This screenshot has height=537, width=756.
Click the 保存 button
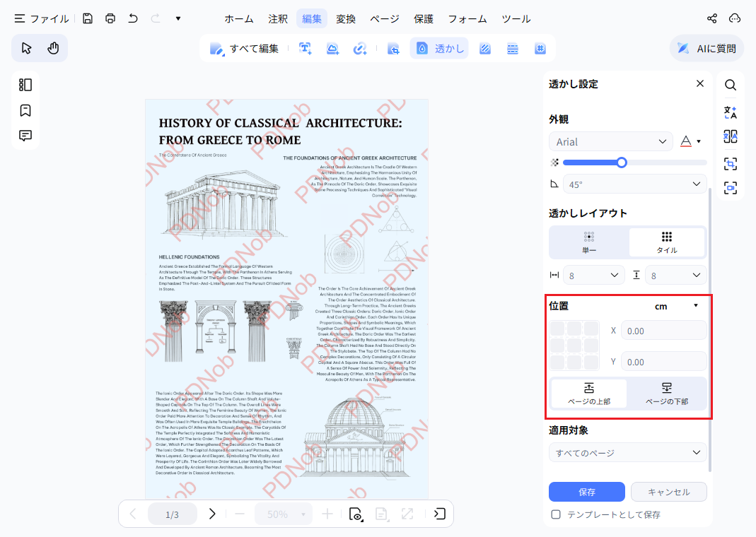(587, 492)
